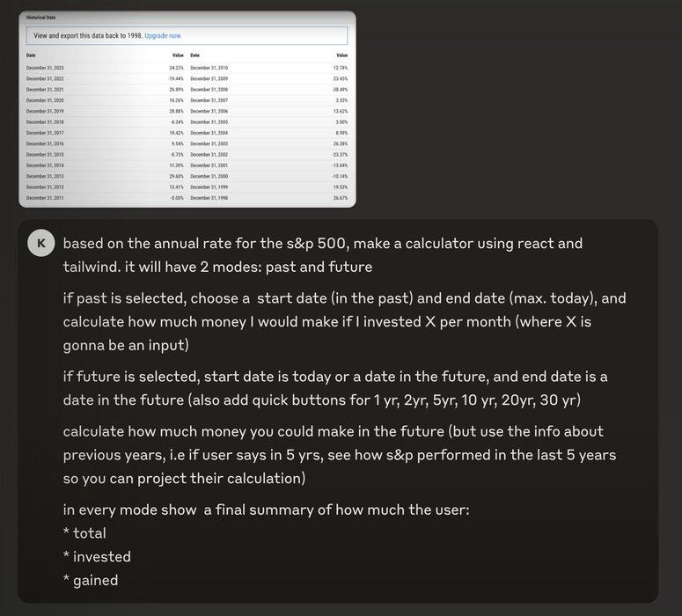
Task: Click the '* invested' bullet line
Action: tap(97, 557)
